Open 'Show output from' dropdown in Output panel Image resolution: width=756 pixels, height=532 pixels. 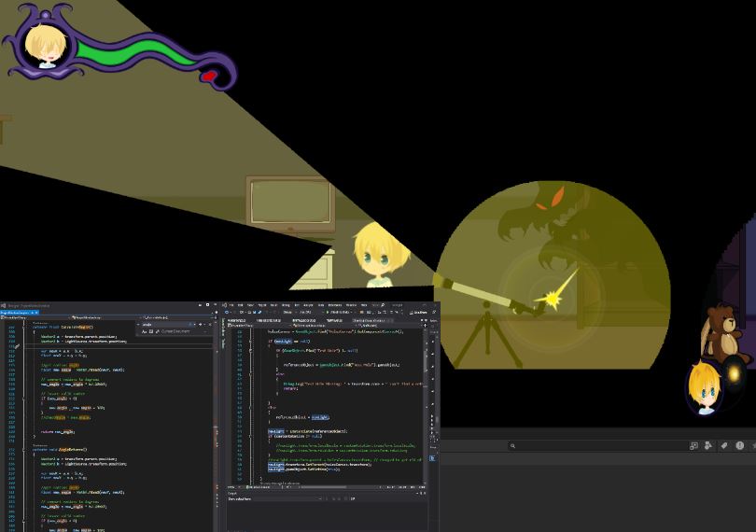pyautogui.click(x=273, y=498)
